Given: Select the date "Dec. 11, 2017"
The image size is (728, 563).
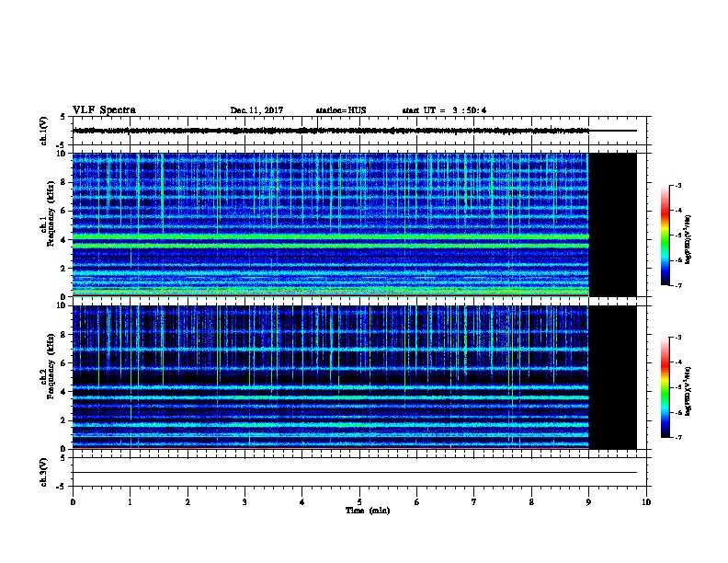Looking at the screenshot, I should (256, 110).
